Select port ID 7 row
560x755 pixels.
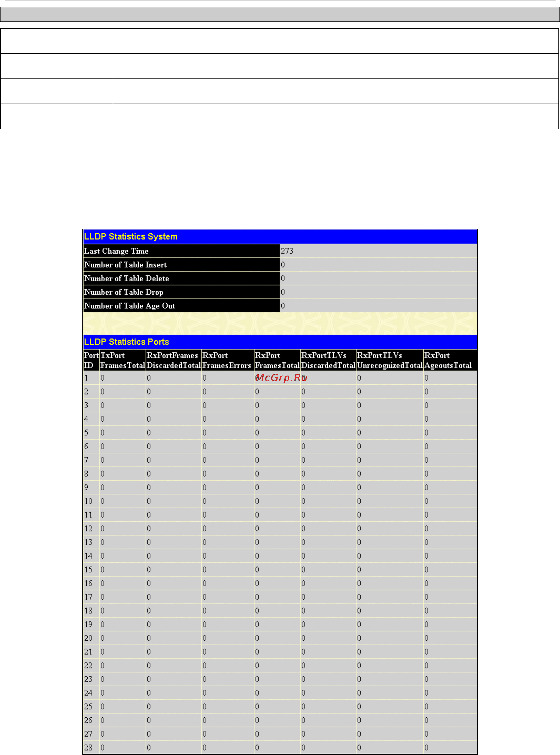tap(280, 460)
